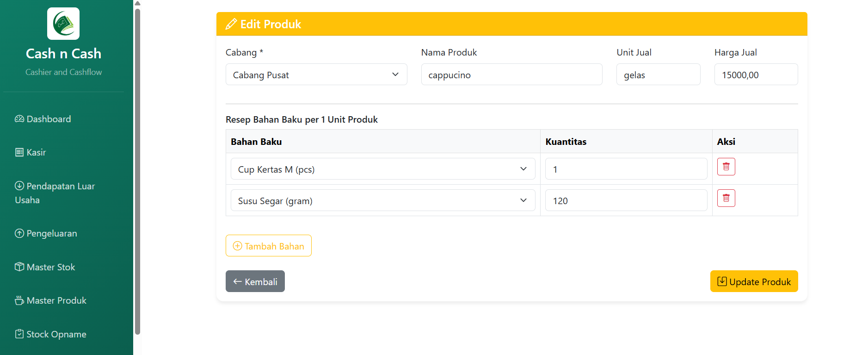Click the Tambah Bahan button
This screenshot has height=355, width=868.
[269, 246]
